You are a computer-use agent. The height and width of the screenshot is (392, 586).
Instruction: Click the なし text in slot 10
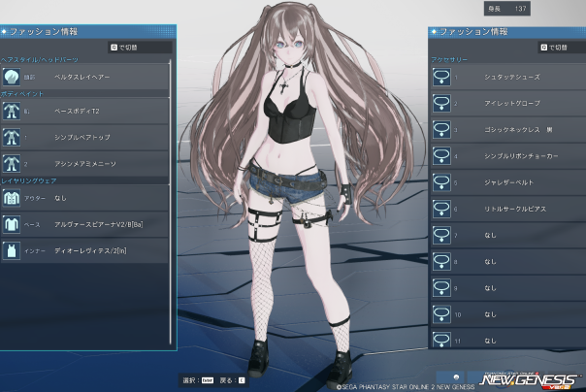490,314
